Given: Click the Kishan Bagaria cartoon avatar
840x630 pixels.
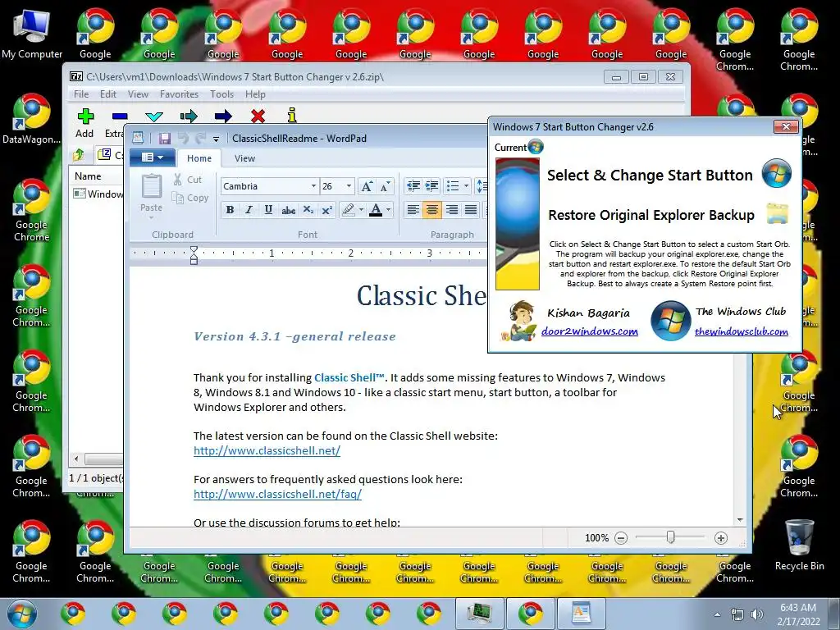Looking at the screenshot, I should click(x=518, y=321).
